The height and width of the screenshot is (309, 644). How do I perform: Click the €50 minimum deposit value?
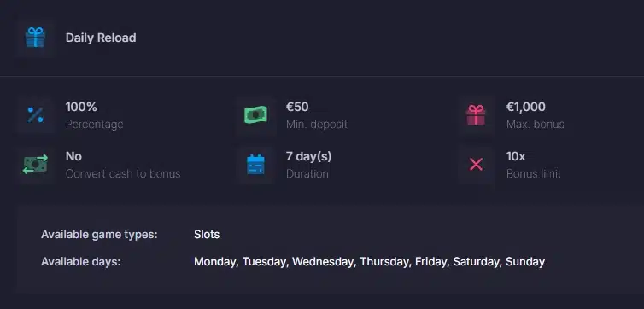[297, 107]
